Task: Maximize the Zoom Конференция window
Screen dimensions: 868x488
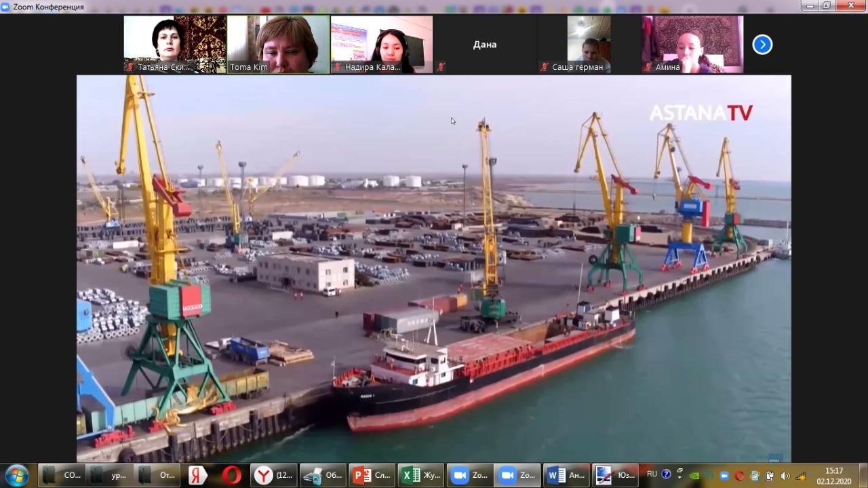Action: tap(826, 5)
